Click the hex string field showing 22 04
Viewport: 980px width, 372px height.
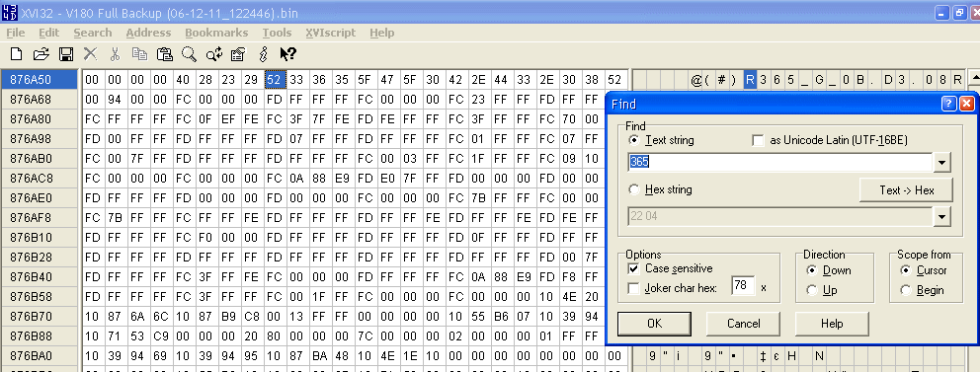pyautogui.click(x=781, y=216)
